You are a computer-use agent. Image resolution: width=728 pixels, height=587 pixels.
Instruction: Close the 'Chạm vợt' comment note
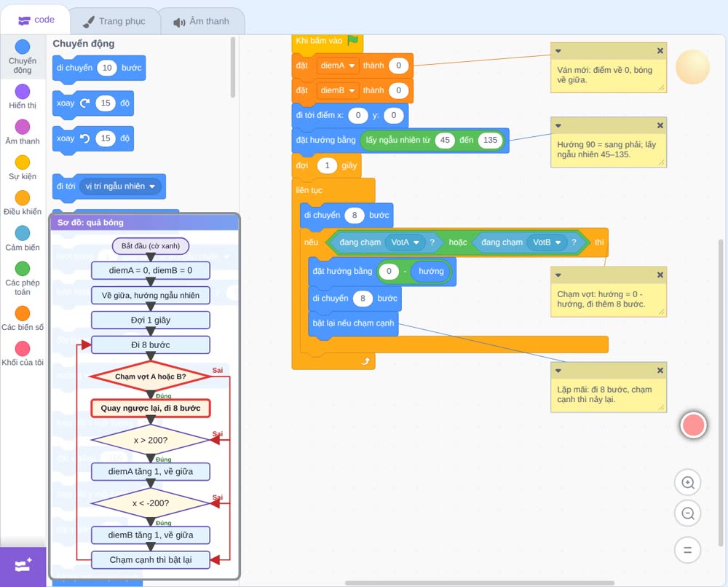pos(660,275)
